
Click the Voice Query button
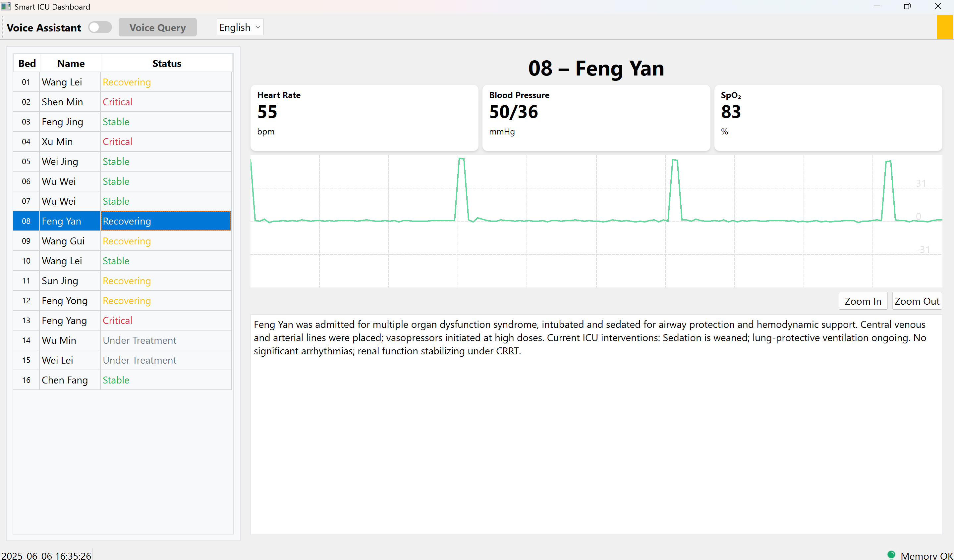[157, 27]
